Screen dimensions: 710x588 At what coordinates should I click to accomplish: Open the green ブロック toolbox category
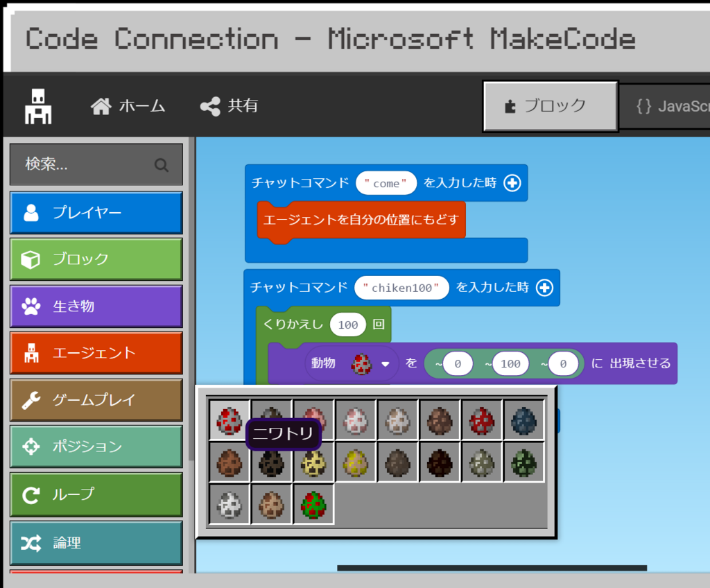[96, 259]
